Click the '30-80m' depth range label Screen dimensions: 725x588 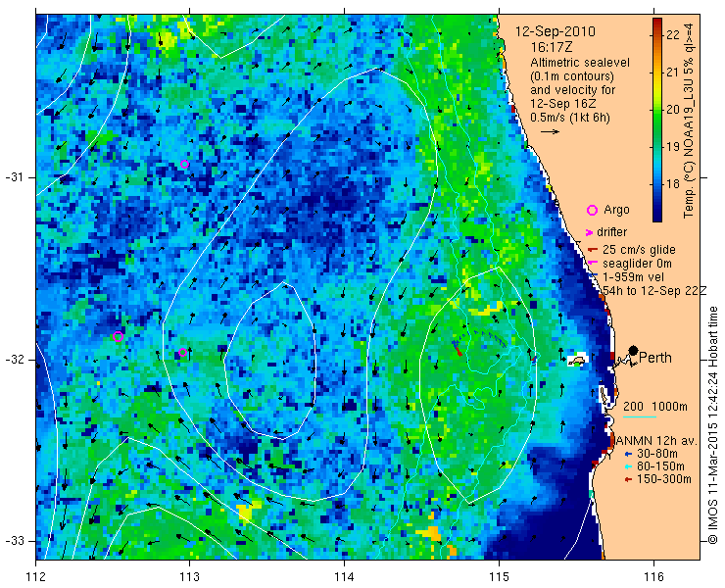click(657, 454)
